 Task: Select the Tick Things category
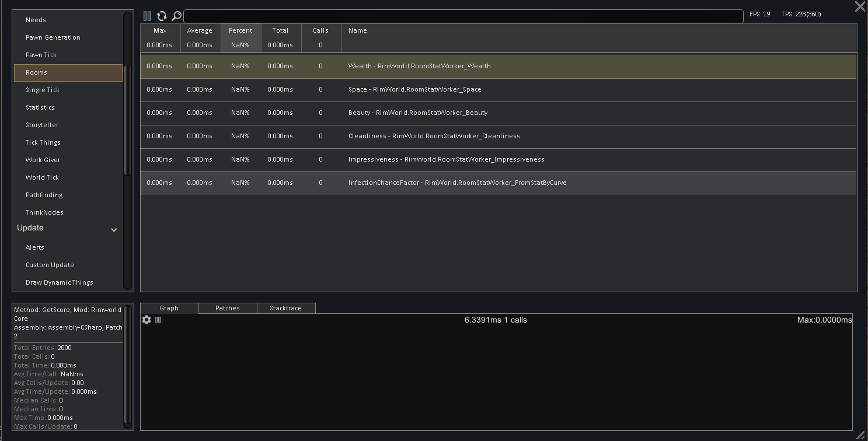point(68,142)
